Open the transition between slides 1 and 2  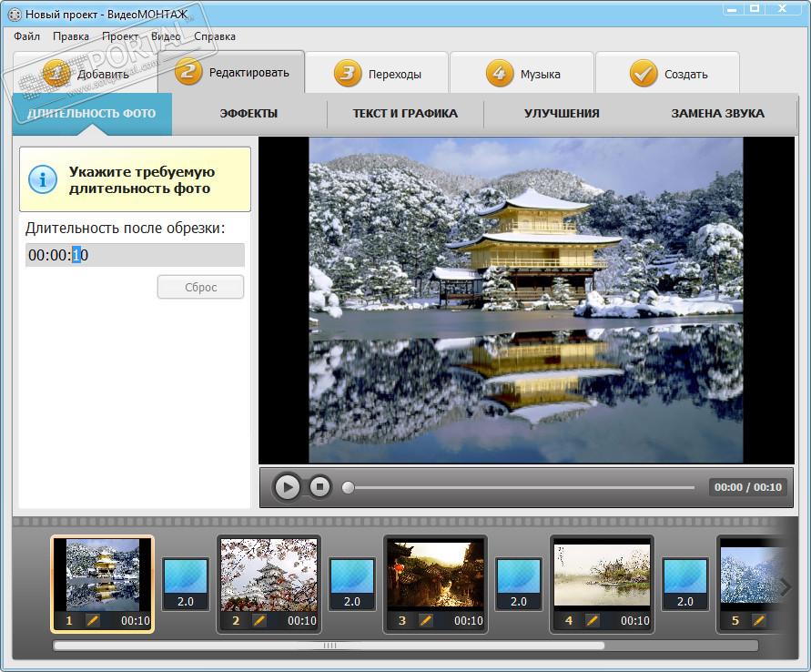(185, 584)
